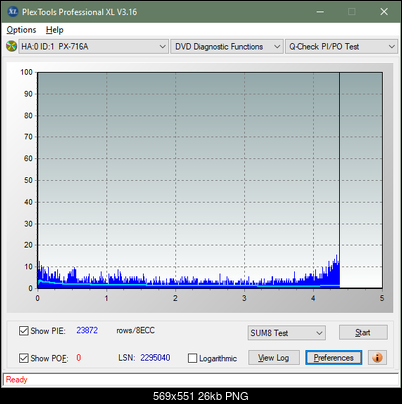Minimize the PlexTools window

pyautogui.click(x=320, y=12)
